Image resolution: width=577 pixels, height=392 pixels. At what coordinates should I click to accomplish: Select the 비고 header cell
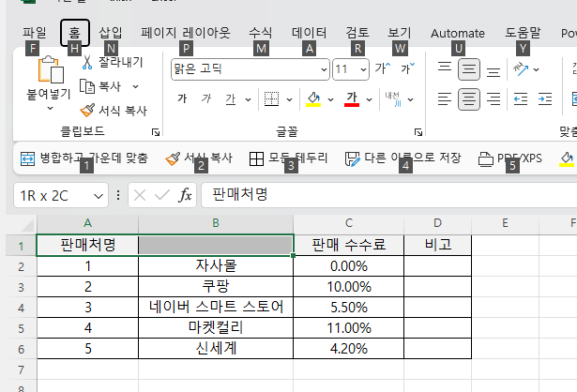coord(437,245)
